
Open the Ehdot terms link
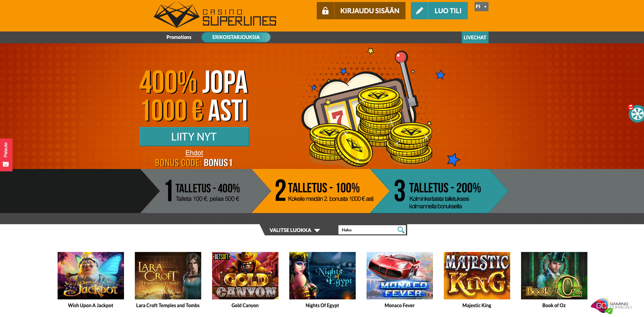(194, 153)
